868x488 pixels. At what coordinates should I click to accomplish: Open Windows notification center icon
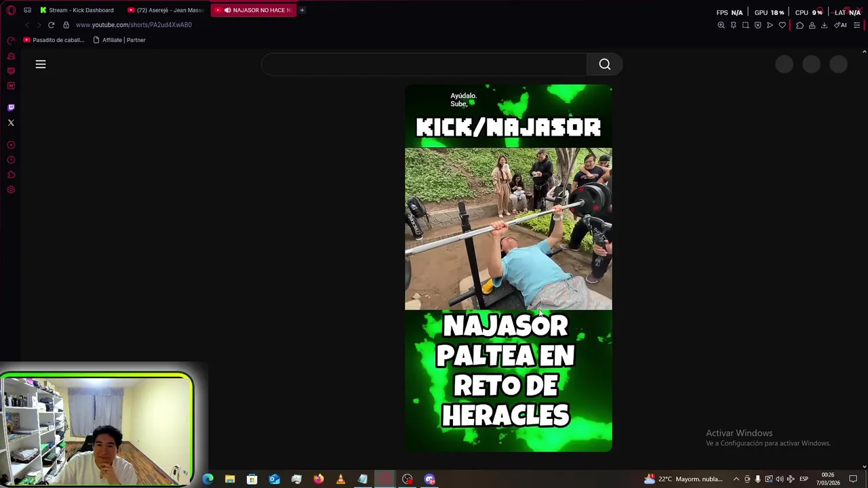coord(853,479)
